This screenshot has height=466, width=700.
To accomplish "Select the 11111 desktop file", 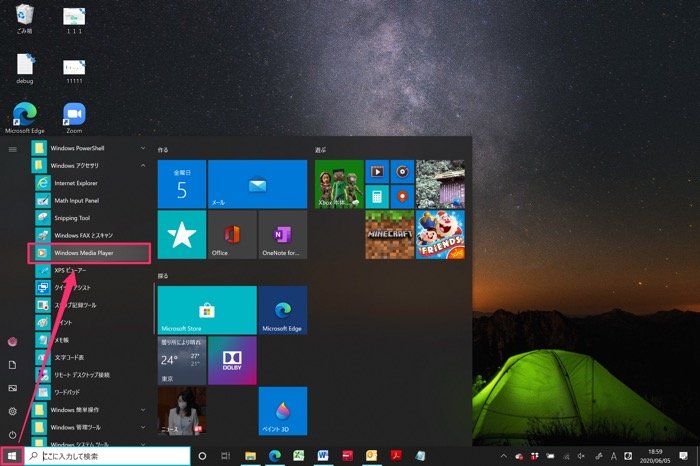I will tap(74, 71).
